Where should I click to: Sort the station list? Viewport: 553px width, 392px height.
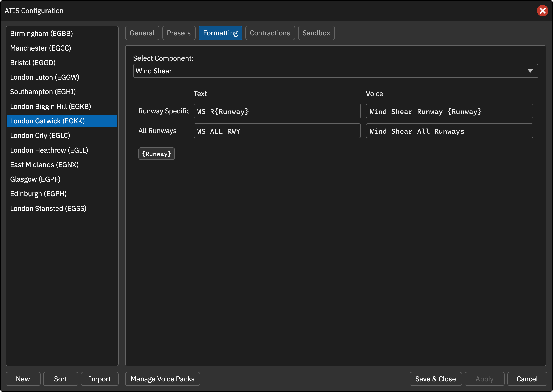[x=61, y=379]
